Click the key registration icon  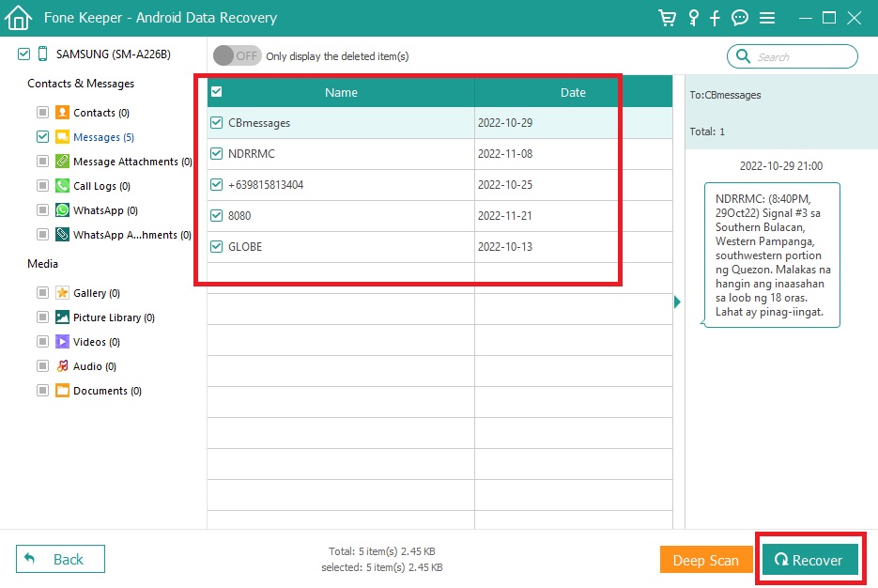693,18
